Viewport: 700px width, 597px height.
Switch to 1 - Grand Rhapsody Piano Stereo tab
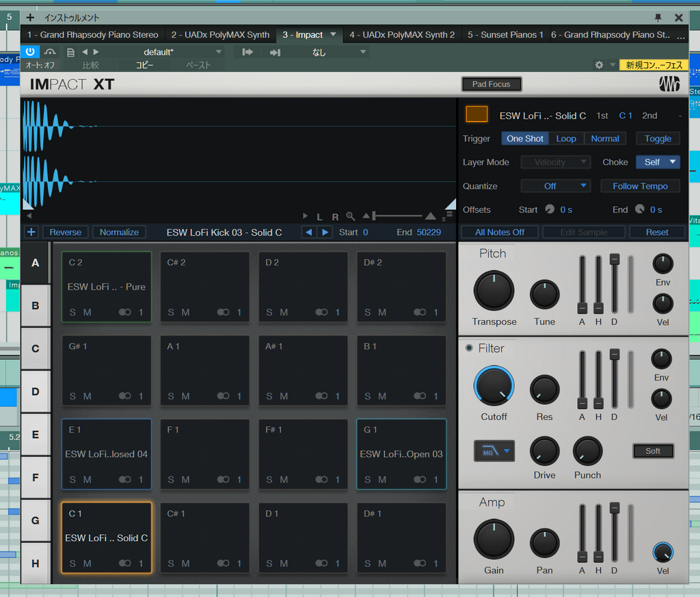pos(92,35)
